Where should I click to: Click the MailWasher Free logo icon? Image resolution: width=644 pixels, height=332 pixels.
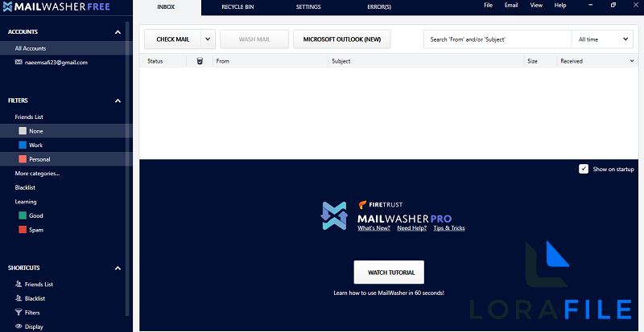[7, 7]
